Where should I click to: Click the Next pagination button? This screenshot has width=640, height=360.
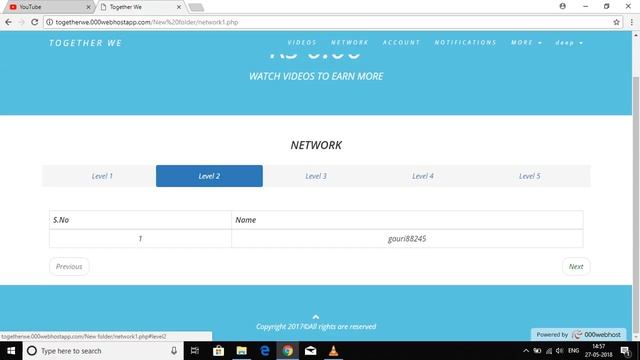point(576,267)
